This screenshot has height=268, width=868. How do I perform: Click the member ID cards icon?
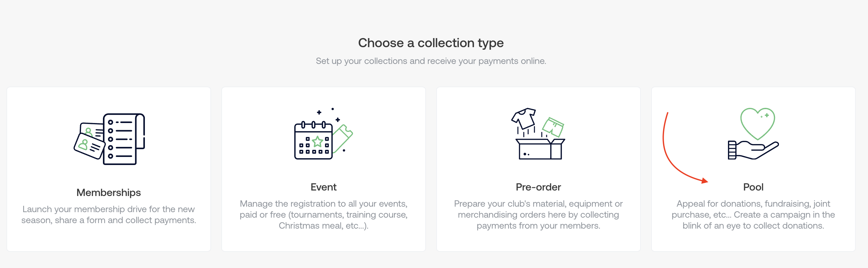click(x=89, y=143)
